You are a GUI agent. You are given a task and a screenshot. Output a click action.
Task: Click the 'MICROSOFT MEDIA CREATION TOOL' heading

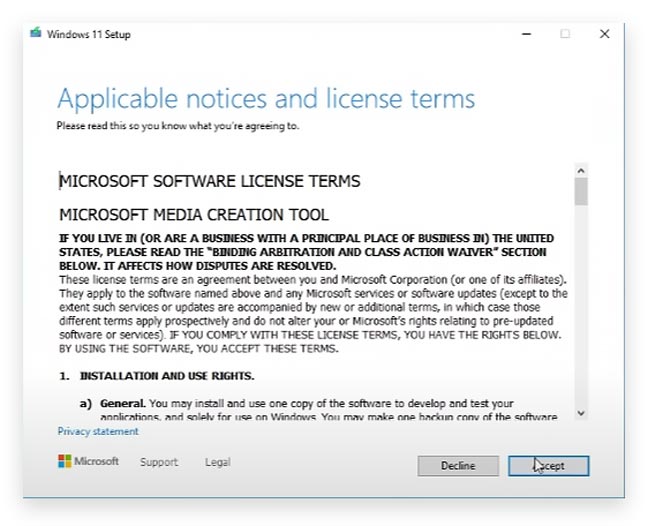[x=194, y=215]
